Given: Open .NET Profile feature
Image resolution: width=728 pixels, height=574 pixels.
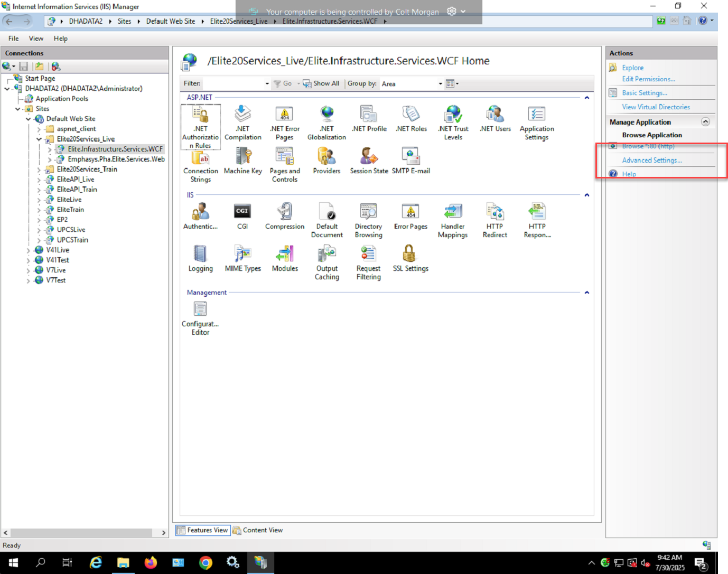Looking at the screenshot, I should (369, 119).
